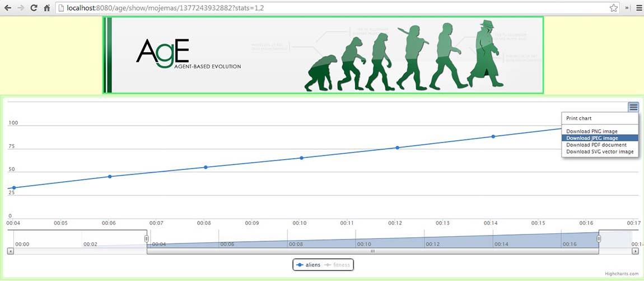The height and width of the screenshot is (281, 644).
Task: Go to the browser home icon
Action: coord(48,8)
